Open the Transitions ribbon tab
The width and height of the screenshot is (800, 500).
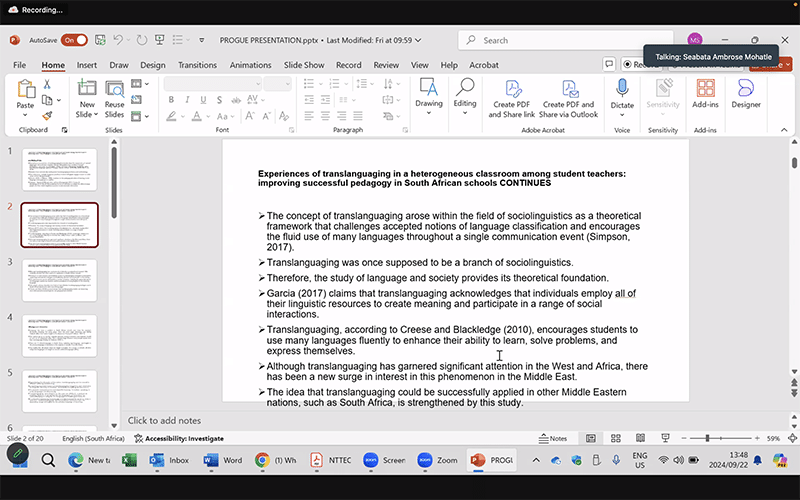tap(197, 65)
